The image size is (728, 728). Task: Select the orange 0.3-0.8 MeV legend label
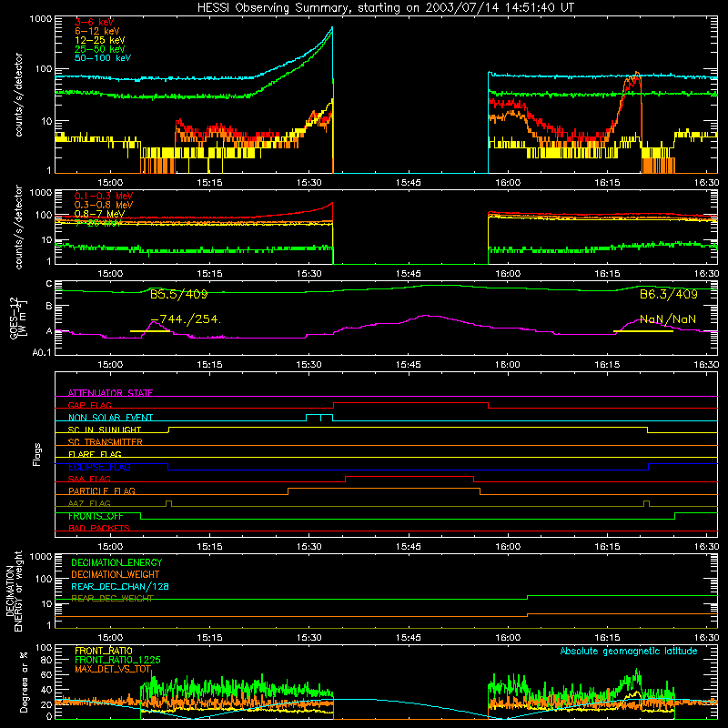[104, 205]
